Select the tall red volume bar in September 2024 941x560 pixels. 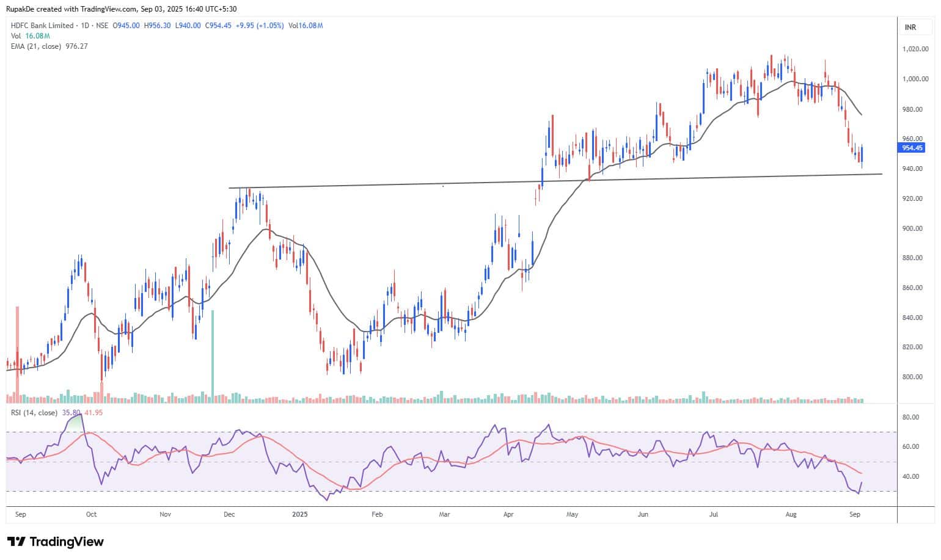[17, 355]
